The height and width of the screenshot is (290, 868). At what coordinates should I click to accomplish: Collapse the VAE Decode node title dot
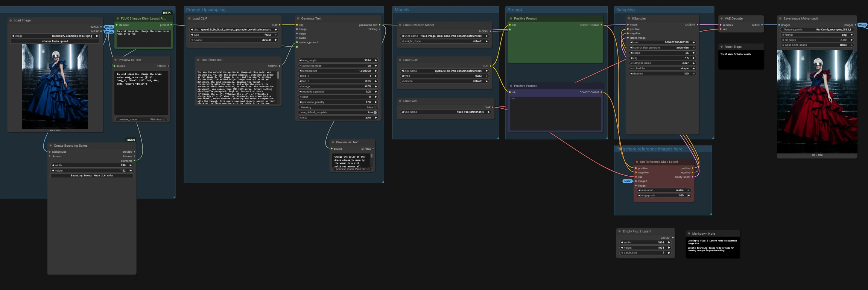[722, 18]
